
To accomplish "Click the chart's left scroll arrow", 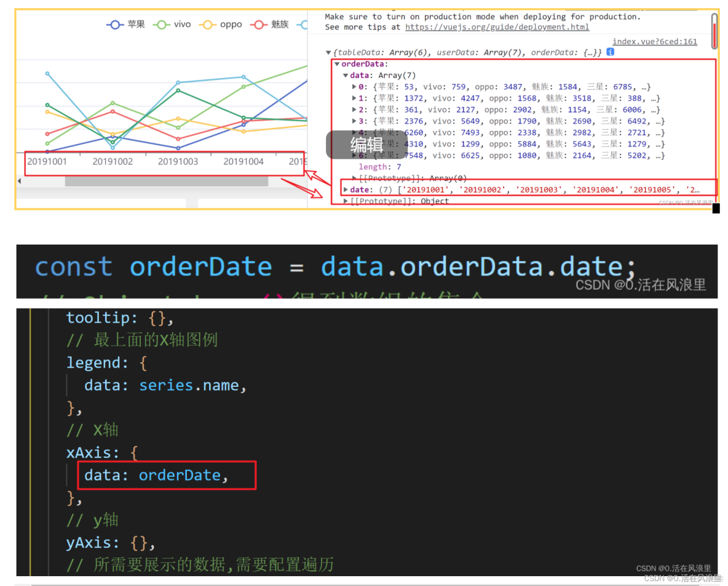I will (x=20, y=181).
